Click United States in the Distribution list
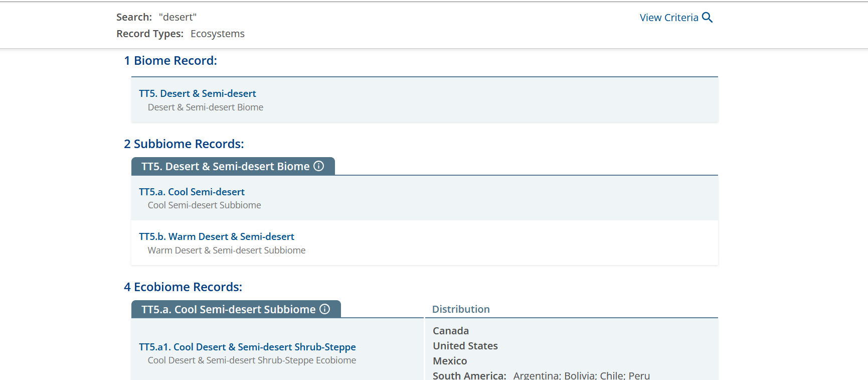Screen dimensions: 868x380 465,346
